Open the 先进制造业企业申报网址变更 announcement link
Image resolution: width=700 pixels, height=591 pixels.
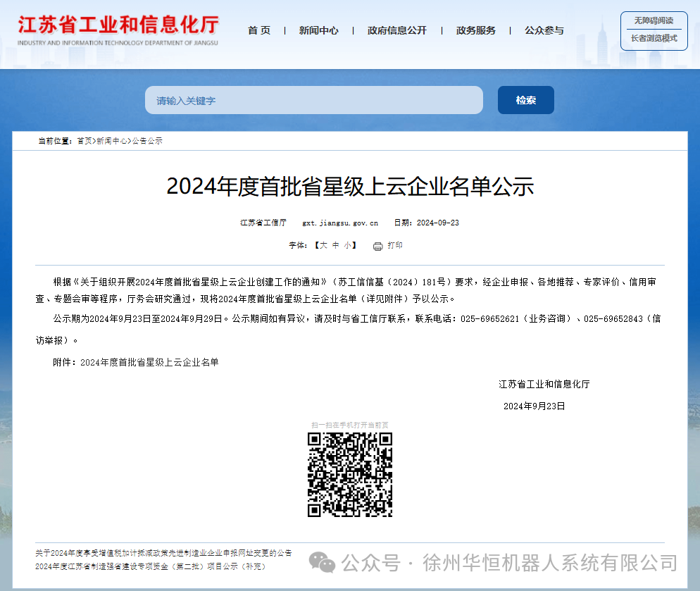point(163,553)
